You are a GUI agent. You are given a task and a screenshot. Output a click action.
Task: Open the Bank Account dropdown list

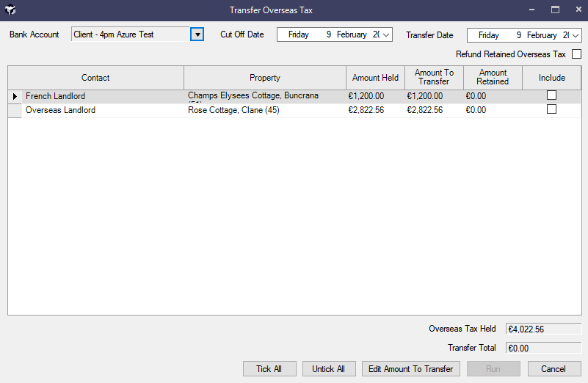(x=197, y=34)
